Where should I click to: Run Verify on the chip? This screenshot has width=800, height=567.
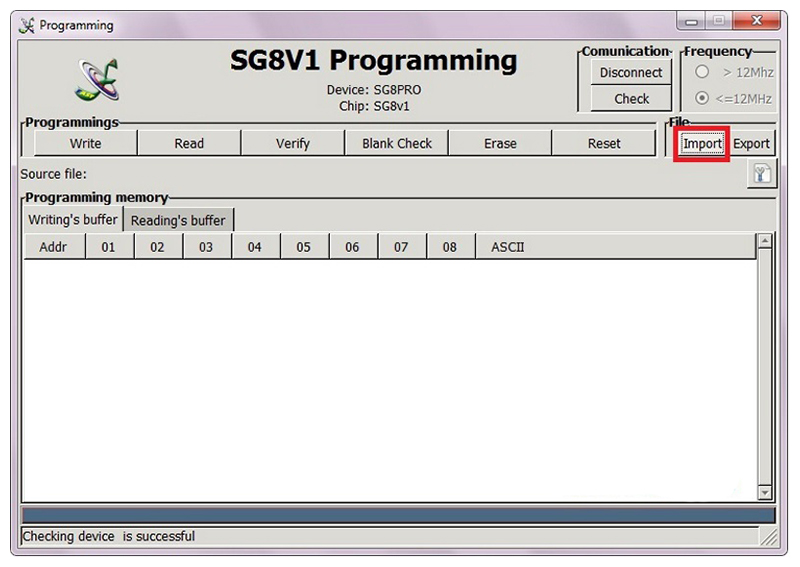tap(292, 143)
